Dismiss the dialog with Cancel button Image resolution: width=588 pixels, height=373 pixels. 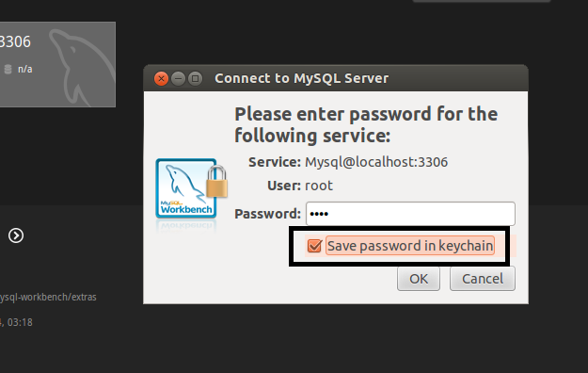pos(483,279)
